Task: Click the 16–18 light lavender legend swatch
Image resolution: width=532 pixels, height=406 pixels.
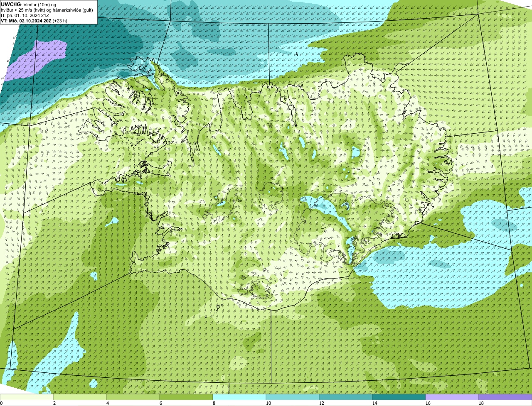Action: [452, 397]
